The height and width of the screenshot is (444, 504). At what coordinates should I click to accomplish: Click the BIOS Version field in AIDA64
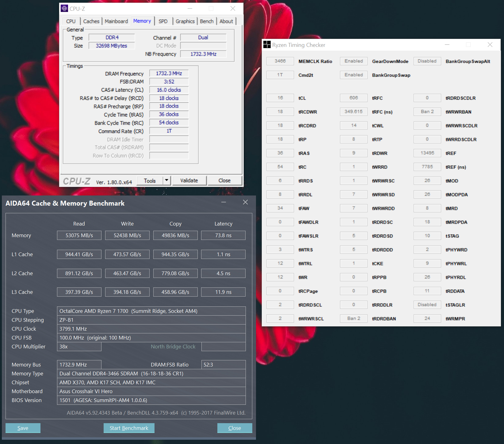(x=151, y=400)
